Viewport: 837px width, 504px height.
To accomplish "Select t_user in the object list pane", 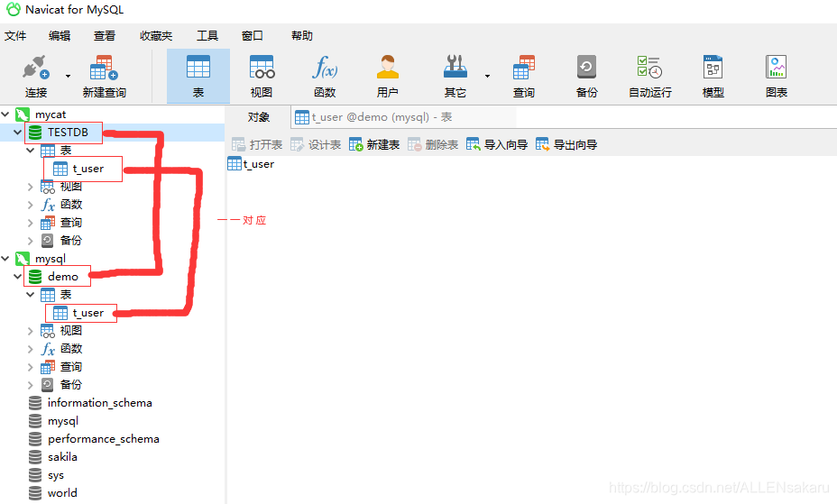I will pos(251,164).
